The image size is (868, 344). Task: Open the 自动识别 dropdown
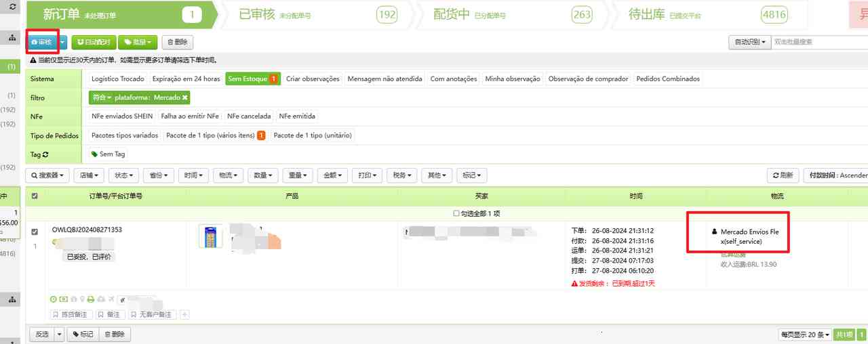[750, 42]
